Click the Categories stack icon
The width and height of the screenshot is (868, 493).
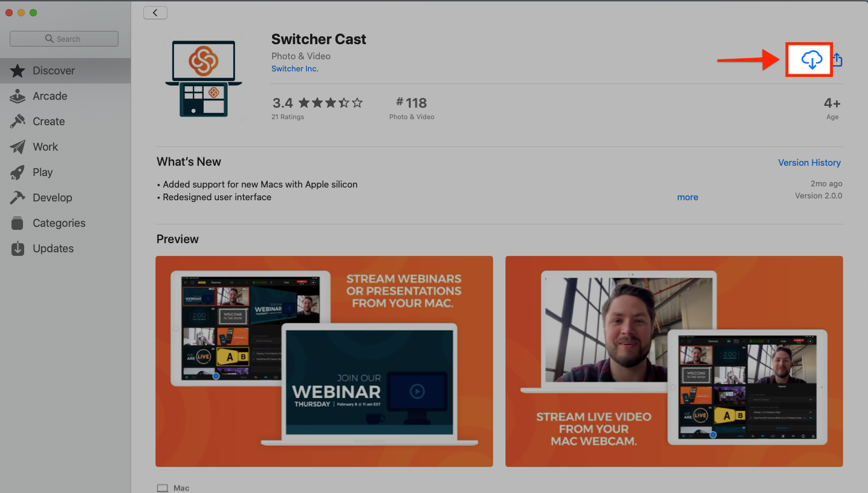point(18,223)
